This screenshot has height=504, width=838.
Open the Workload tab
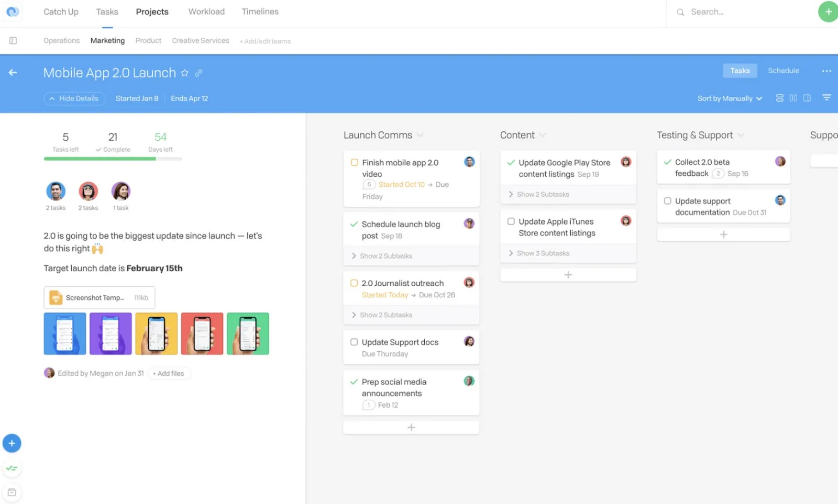click(x=206, y=12)
